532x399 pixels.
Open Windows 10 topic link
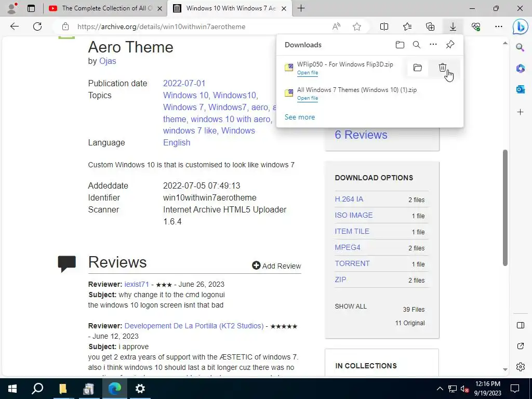(185, 96)
